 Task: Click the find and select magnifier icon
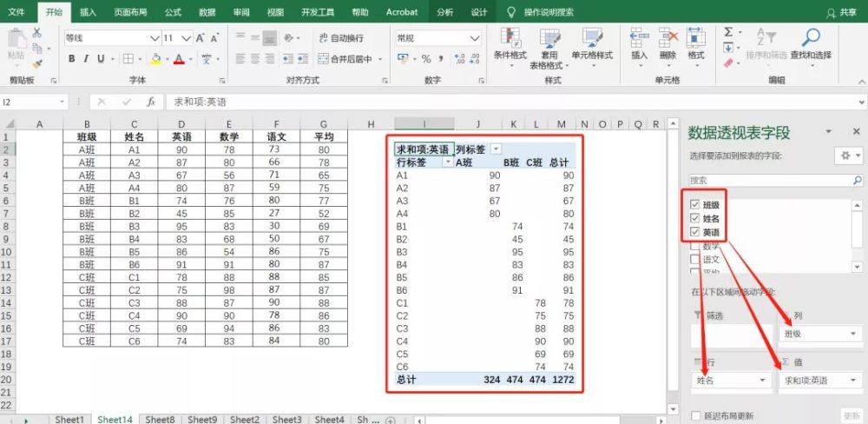pos(811,37)
